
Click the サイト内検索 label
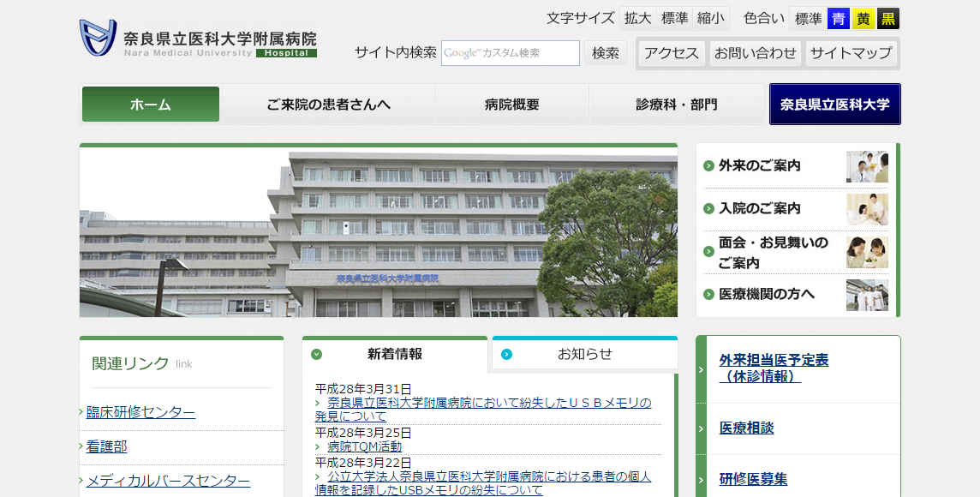coord(396,52)
